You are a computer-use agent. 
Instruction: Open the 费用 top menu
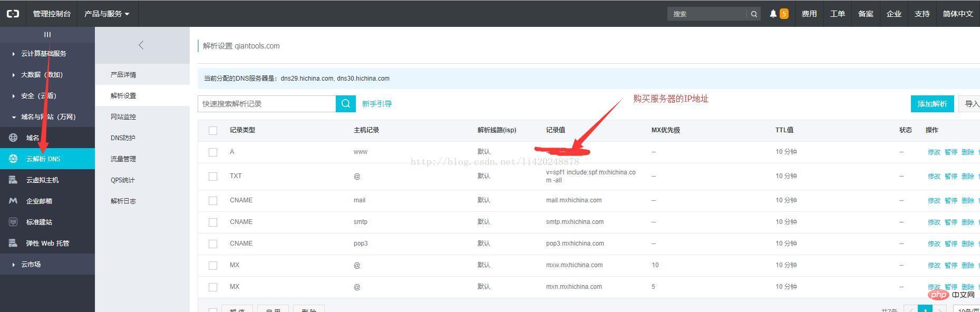coord(809,14)
